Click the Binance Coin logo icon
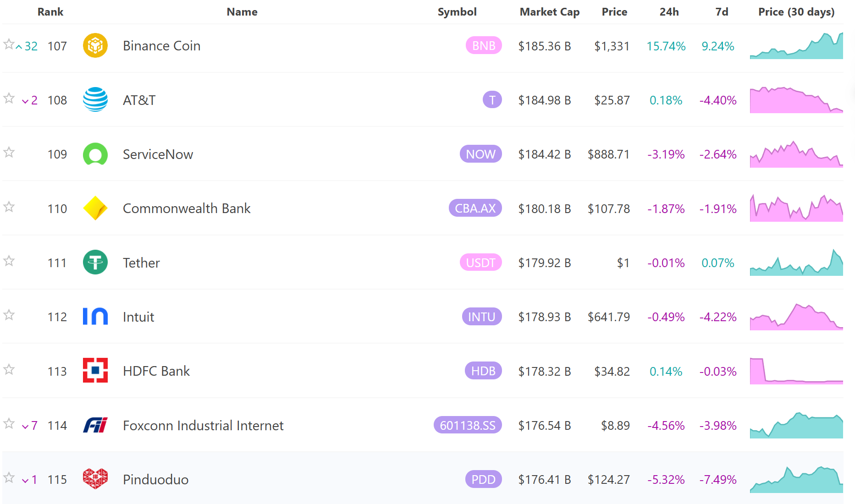The height and width of the screenshot is (504, 855). (95, 46)
